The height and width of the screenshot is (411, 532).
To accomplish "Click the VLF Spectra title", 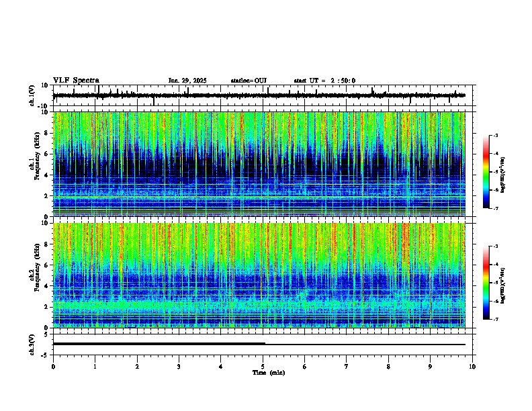I will (76, 81).
